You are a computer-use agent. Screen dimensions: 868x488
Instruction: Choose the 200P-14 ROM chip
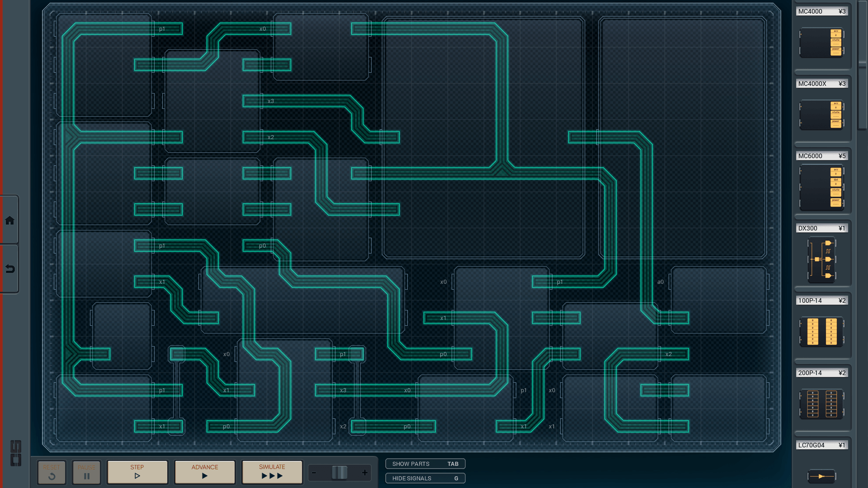(x=821, y=404)
